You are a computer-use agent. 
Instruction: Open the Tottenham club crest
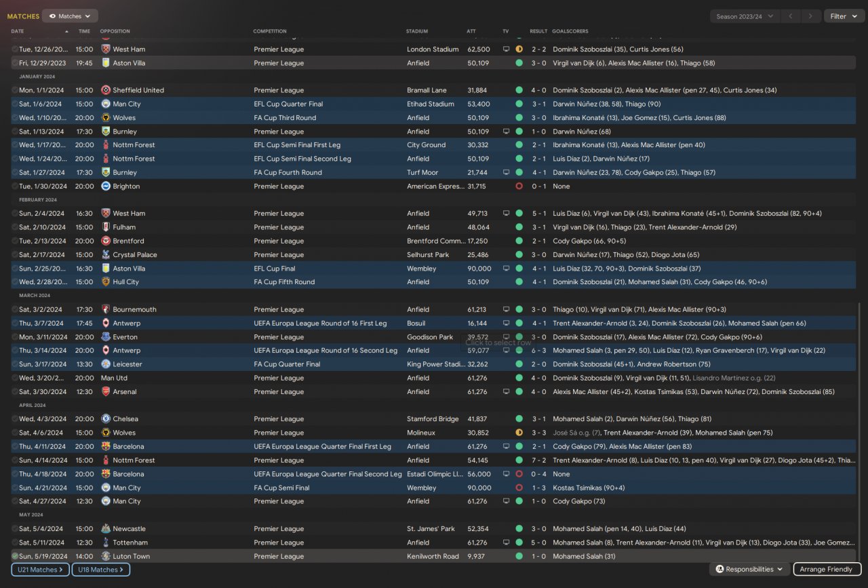[105, 543]
